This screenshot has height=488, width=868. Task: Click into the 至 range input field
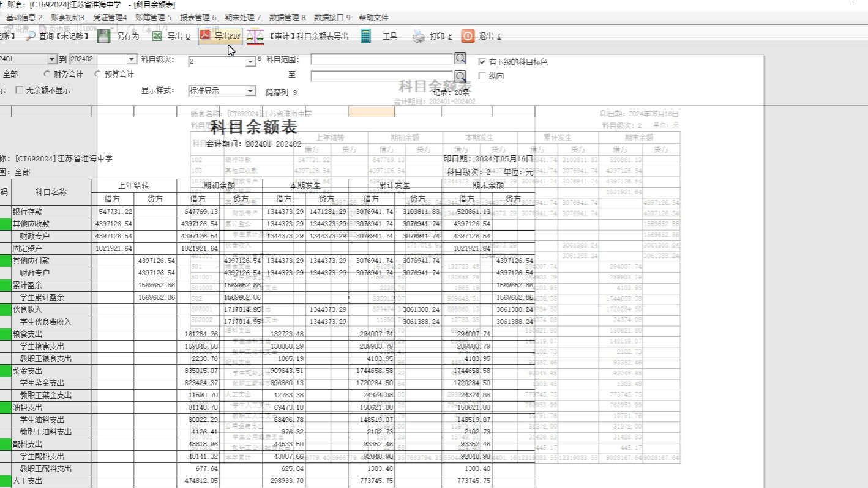pos(381,76)
